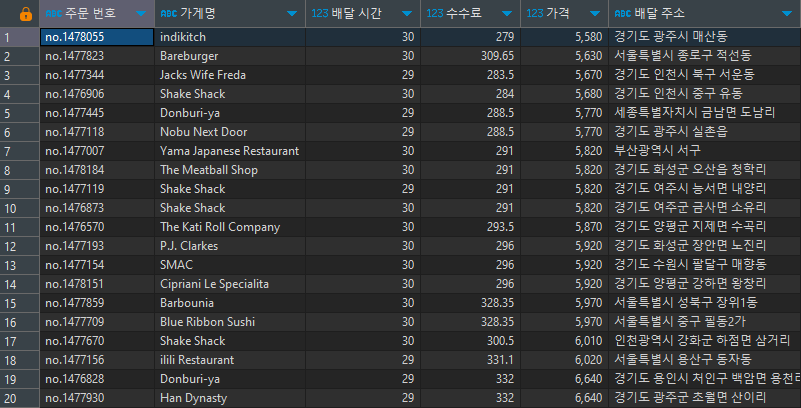Select the 수수료 column header

(470, 14)
